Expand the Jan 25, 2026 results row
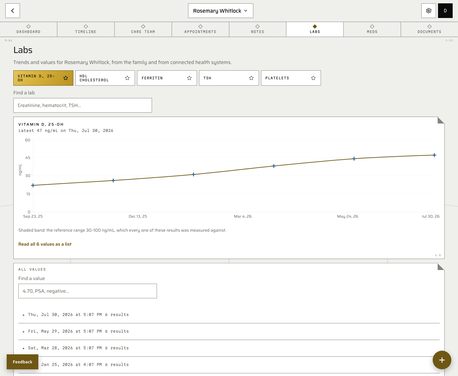 click(229, 365)
